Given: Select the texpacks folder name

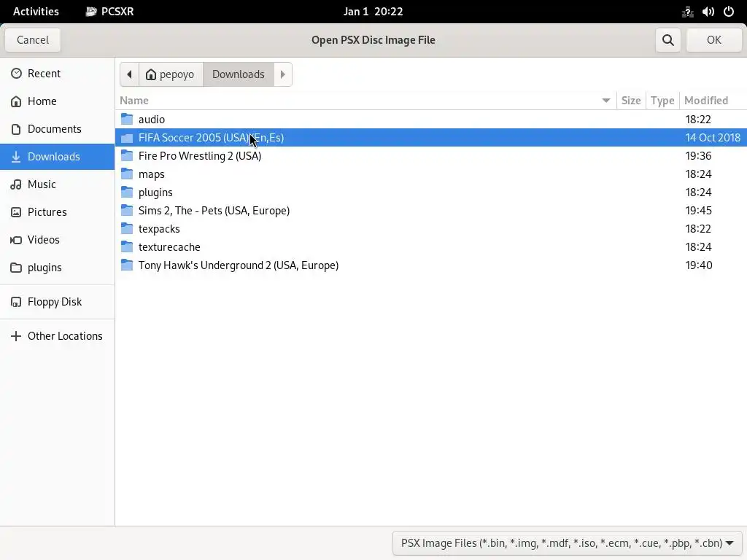Looking at the screenshot, I should [159, 229].
